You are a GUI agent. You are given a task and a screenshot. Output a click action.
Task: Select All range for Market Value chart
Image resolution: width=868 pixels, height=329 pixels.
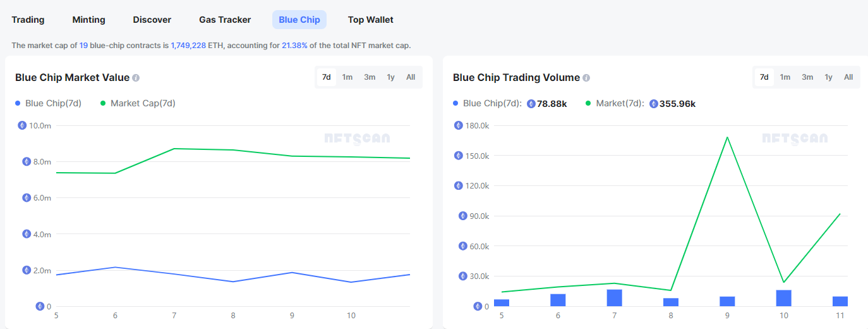click(x=411, y=77)
